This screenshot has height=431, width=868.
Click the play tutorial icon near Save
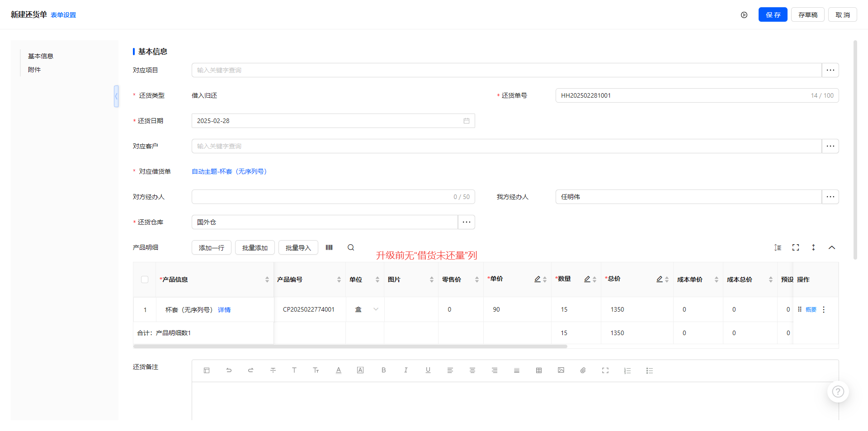744,15
